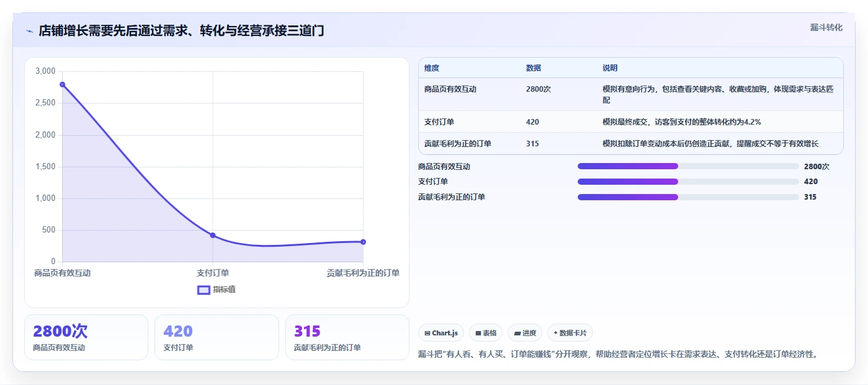Select the 表格 chip
The image size is (868, 385).
[486, 333]
